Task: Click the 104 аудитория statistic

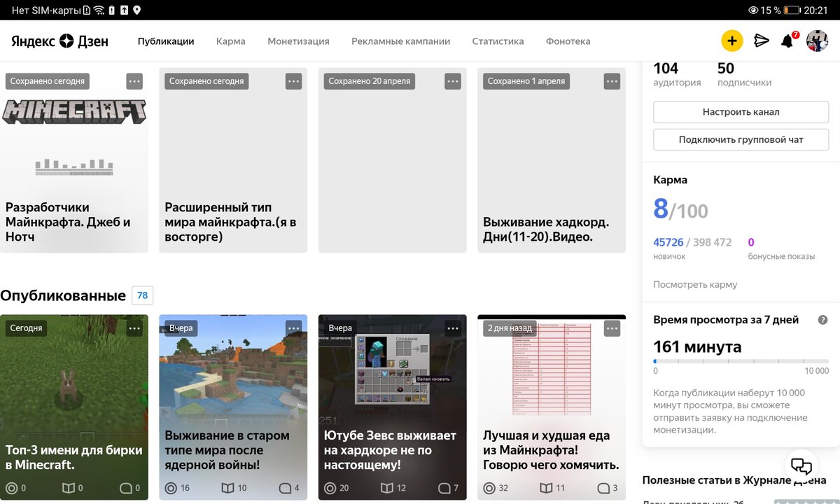Action: pyautogui.click(x=677, y=75)
